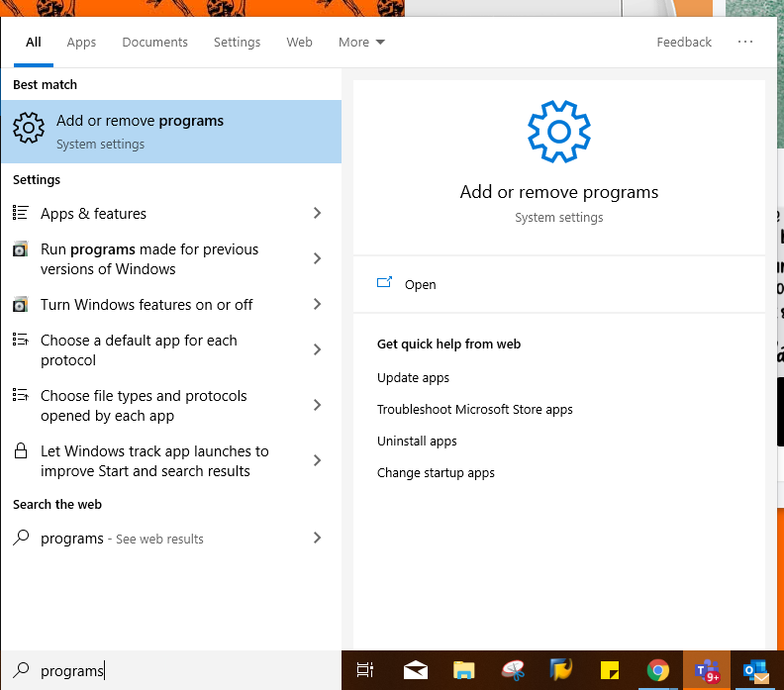Open the three-dots options menu

coord(745,42)
